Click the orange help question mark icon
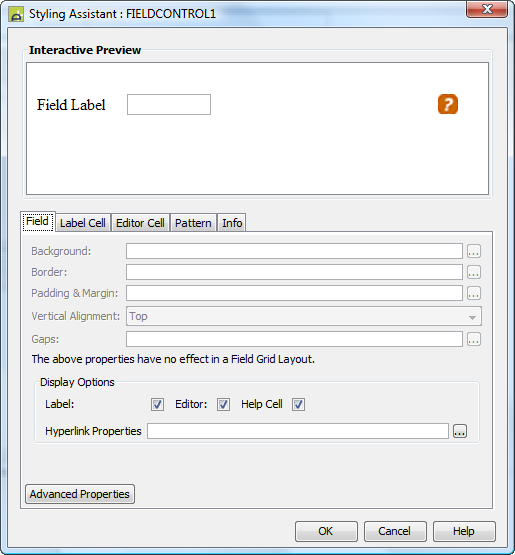The height and width of the screenshot is (555, 515). (x=448, y=104)
